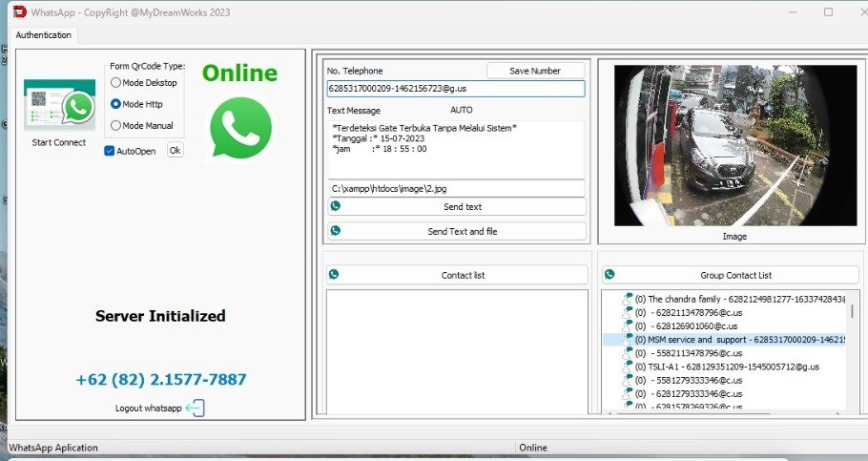
Task: Click the file path field showing 2.jpg
Action: pos(456,188)
